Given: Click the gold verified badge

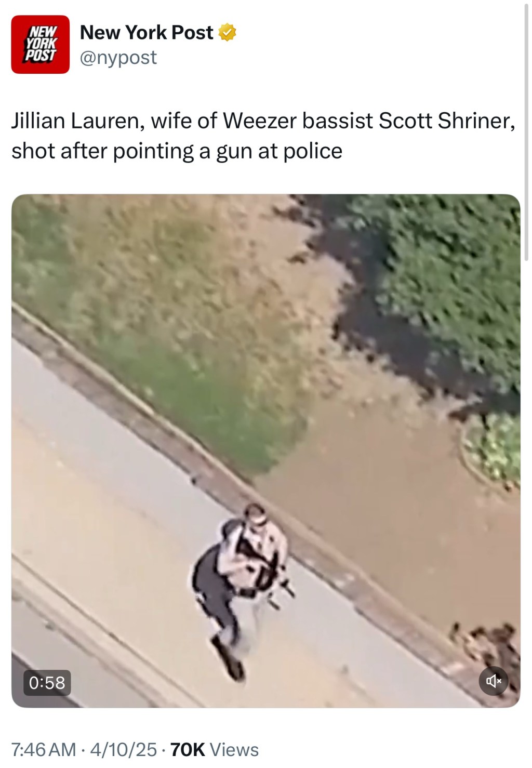Looking at the screenshot, I should (x=227, y=33).
